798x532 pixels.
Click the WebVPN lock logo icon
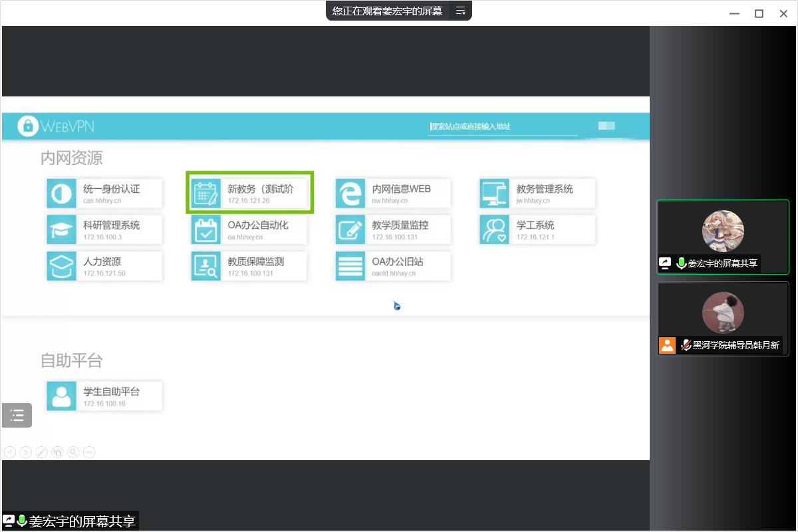[28, 126]
